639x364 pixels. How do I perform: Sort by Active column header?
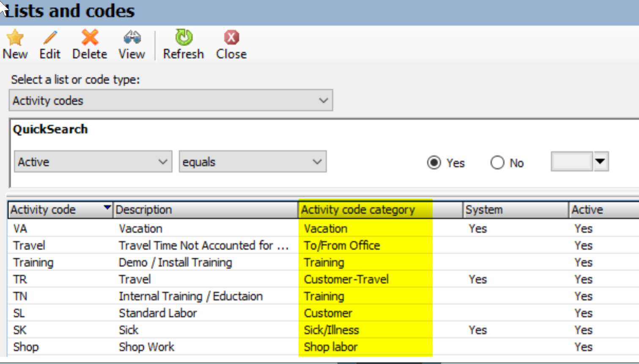(604, 210)
